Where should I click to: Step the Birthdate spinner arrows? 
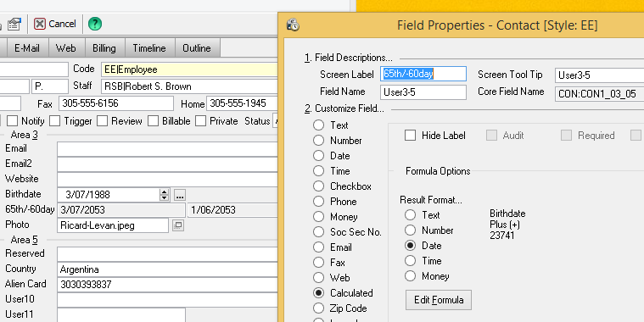click(x=165, y=195)
